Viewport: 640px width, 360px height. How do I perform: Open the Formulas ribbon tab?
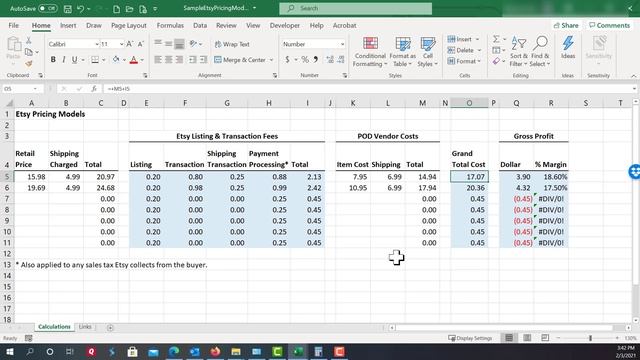[x=170, y=25]
